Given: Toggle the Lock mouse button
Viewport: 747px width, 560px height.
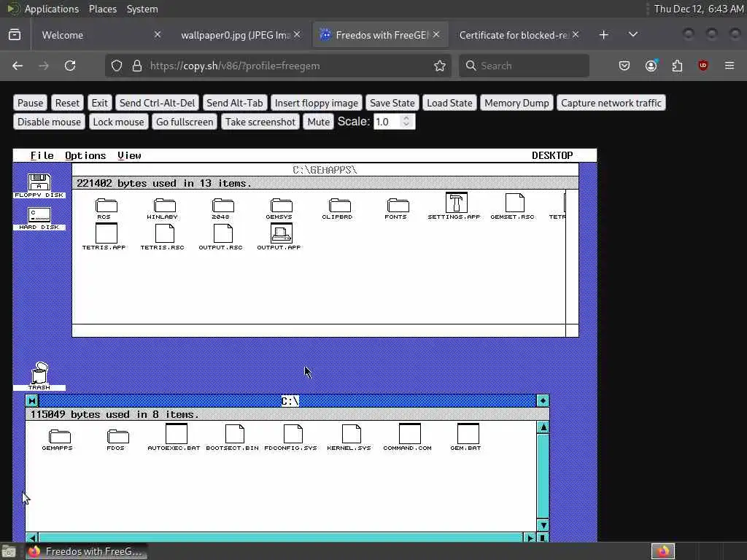Looking at the screenshot, I should click(x=118, y=122).
